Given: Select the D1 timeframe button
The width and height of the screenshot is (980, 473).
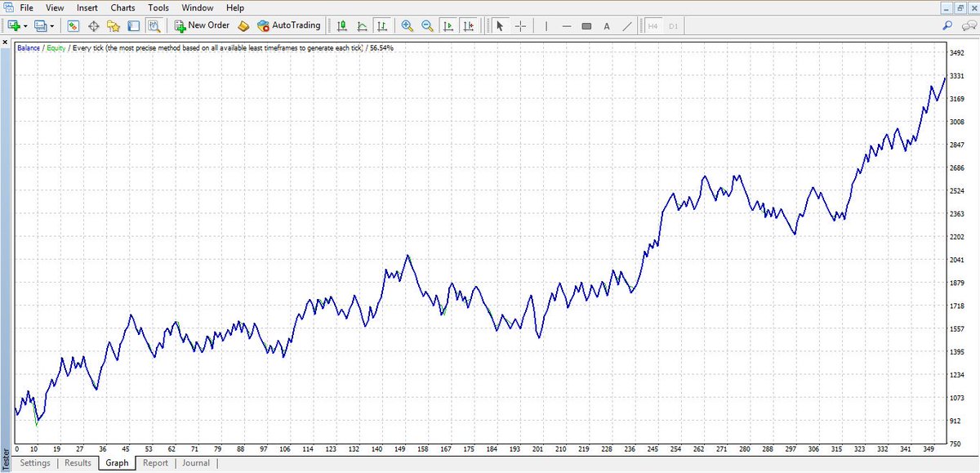Looking at the screenshot, I should click(x=673, y=25).
